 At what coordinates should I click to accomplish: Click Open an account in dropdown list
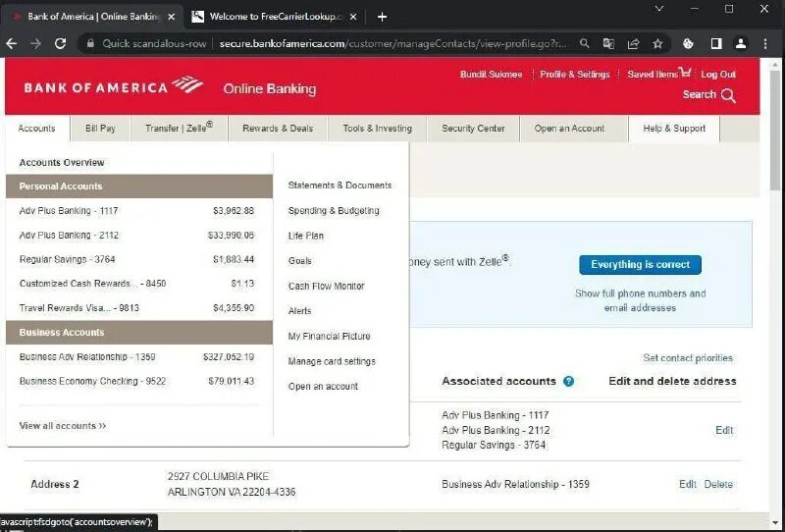[x=323, y=386]
